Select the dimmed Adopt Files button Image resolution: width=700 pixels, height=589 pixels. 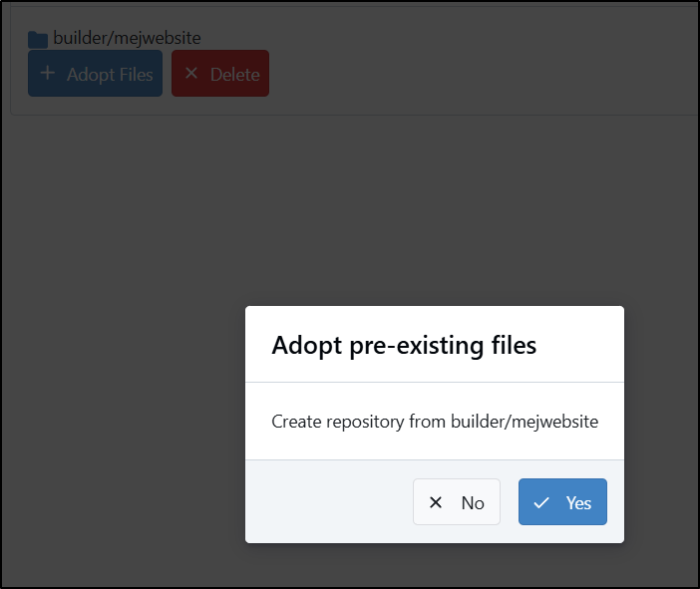pos(95,73)
